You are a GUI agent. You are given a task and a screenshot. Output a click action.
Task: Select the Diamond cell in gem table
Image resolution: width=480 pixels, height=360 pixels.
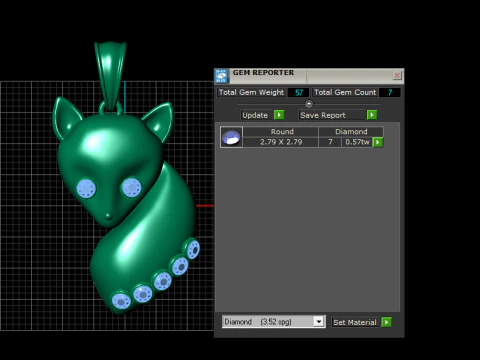click(x=351, y=132)
